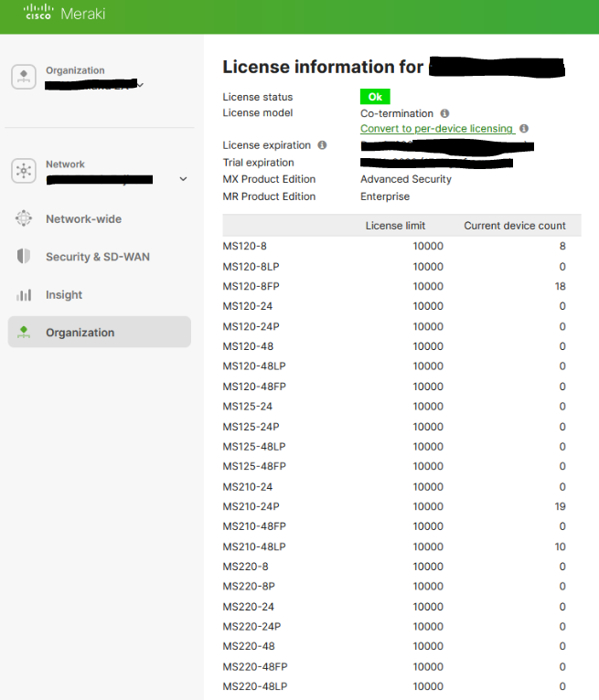Select the MS125-24P row label
This screenshot has height=700, width=599.
point(251,427)
